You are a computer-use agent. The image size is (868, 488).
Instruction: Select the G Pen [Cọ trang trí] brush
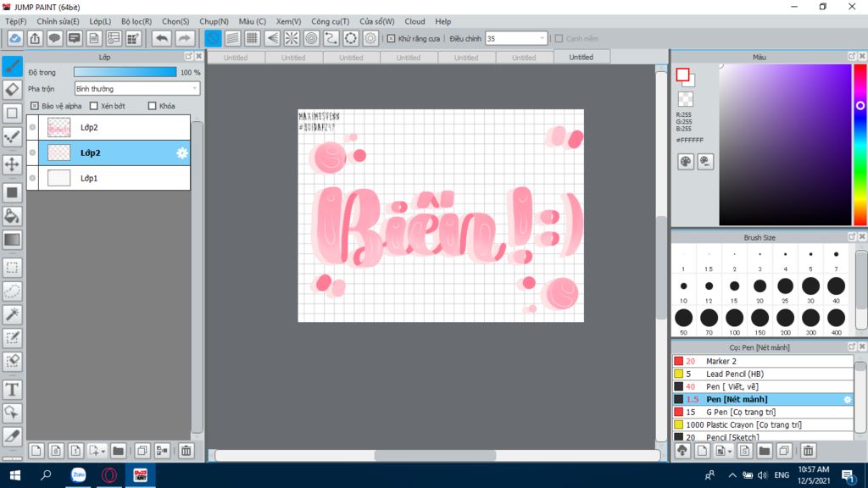(x=763, y=413)
